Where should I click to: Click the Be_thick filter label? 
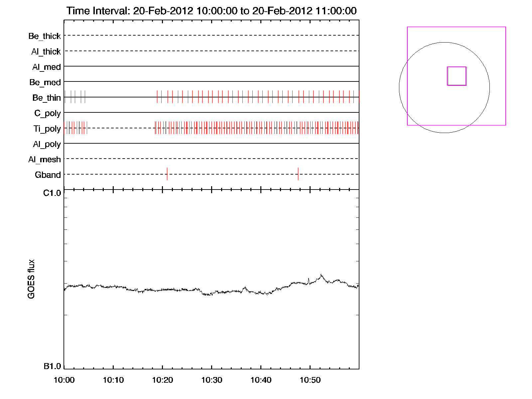pos(45,36)
